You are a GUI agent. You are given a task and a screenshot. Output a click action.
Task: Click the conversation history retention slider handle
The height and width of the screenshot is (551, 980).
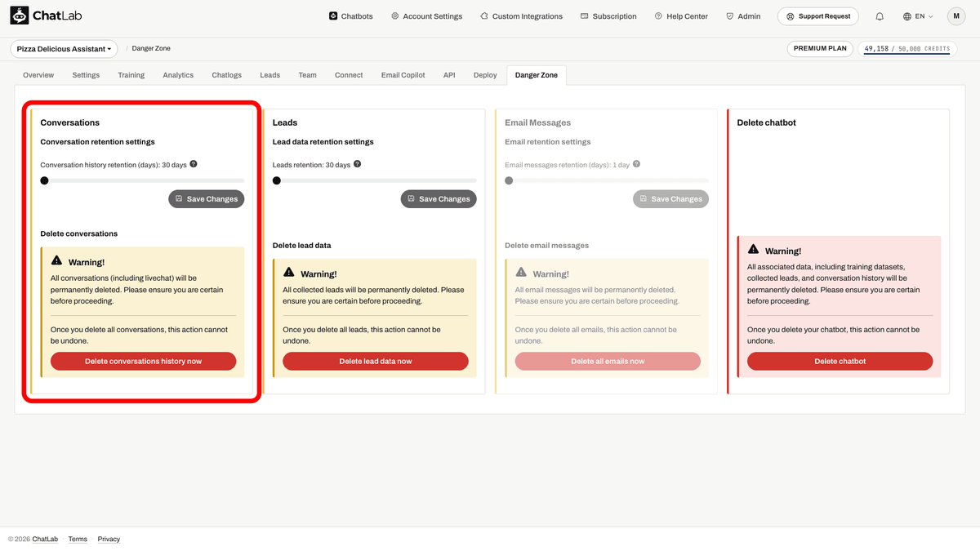pyautogui.click(x=44, y=180)
